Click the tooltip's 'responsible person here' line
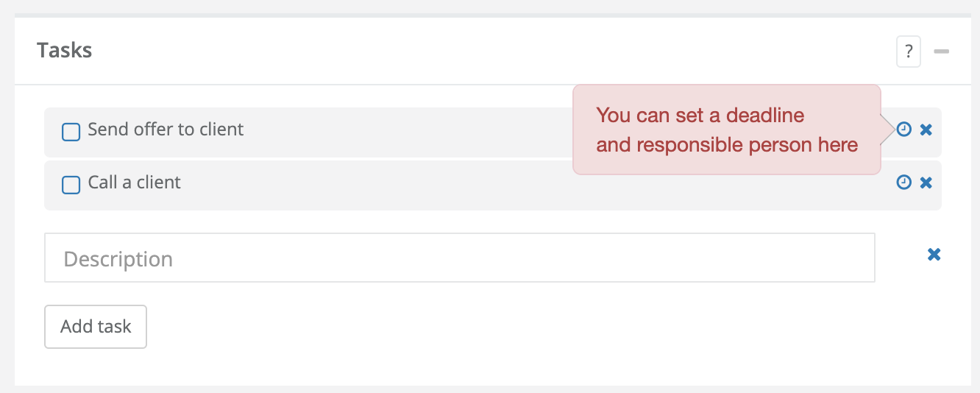 click(x=748, y=145)
